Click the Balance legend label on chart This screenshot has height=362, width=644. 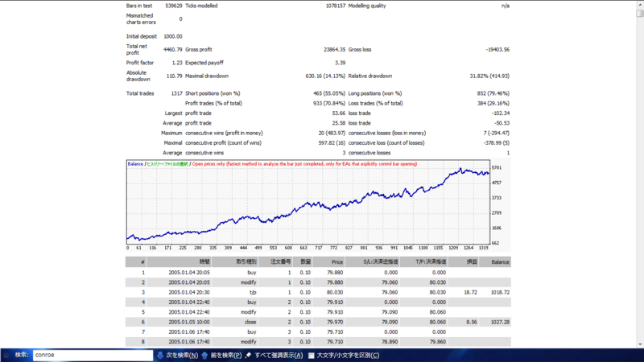point(135,164)
